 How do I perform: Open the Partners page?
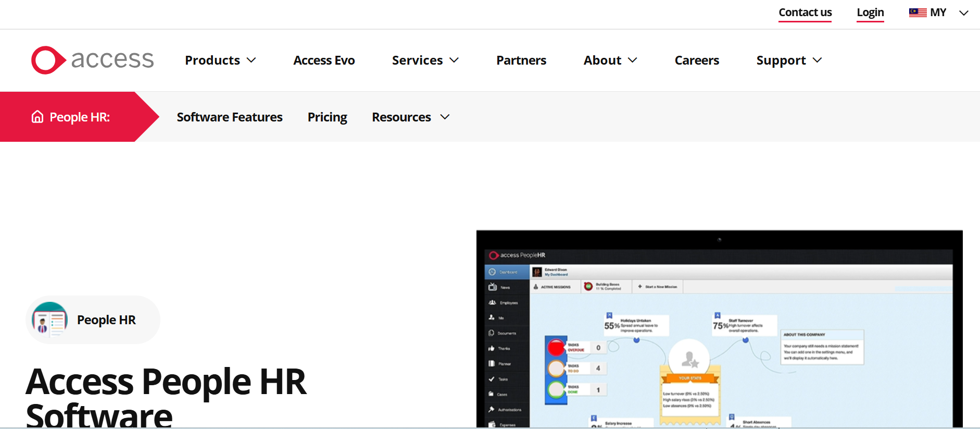(x=521, y=60)
